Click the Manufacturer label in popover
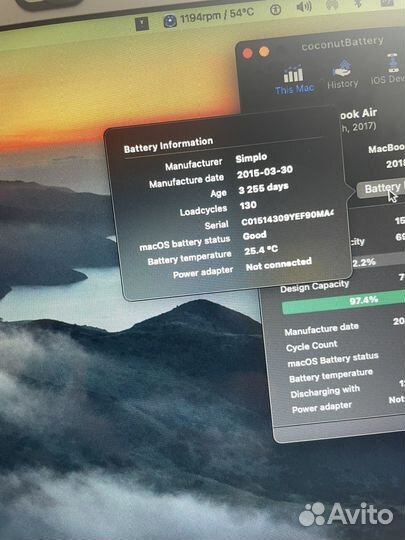 point(194,164)
